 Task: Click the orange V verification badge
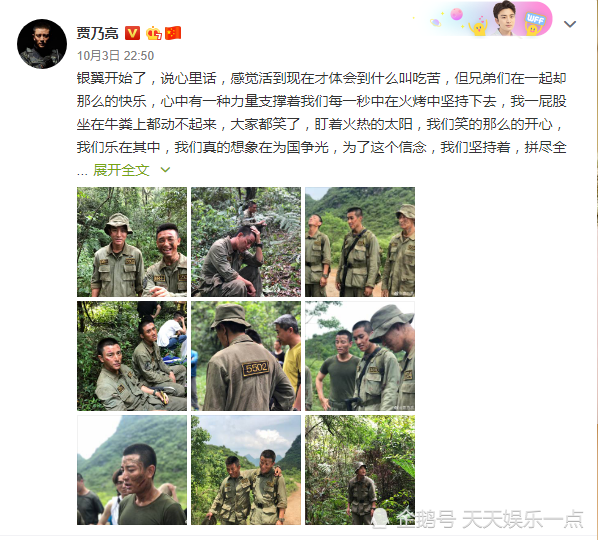pos(133,33)
